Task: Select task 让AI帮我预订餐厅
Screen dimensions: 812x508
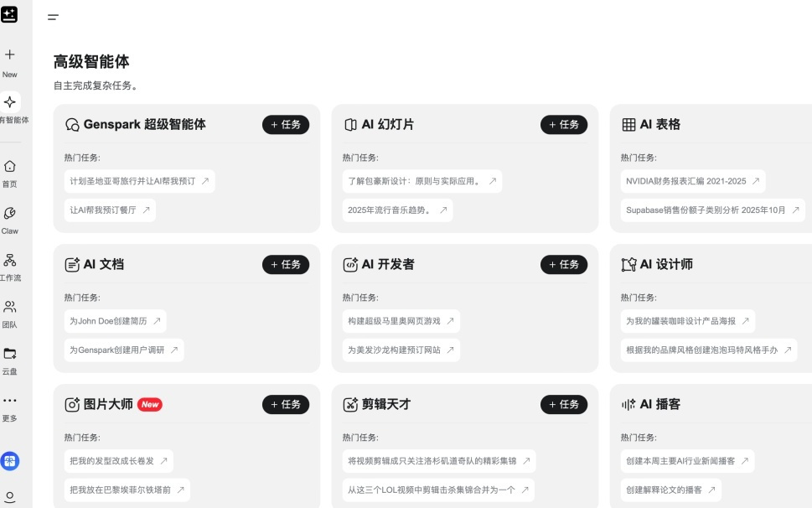Action: 111,210
